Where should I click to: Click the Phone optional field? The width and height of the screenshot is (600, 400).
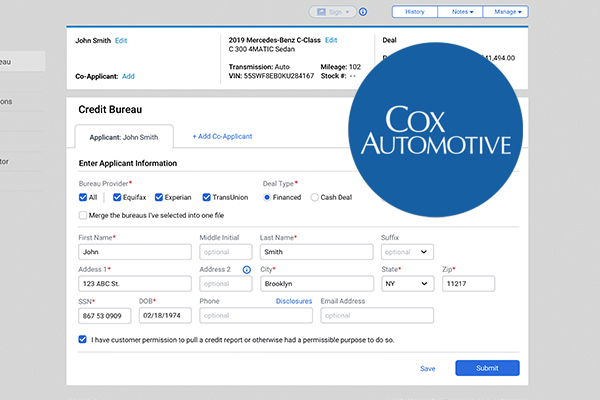click(x=256, y=315)
